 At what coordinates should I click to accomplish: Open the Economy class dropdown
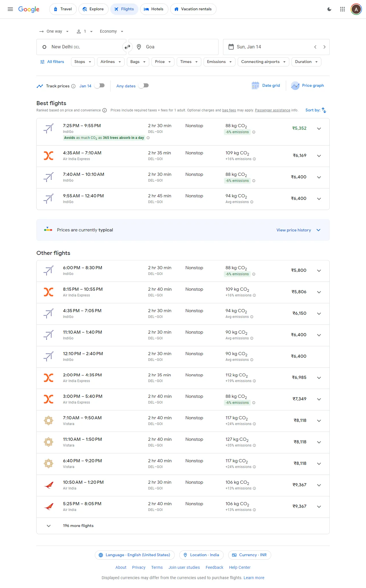coord(111,32)
